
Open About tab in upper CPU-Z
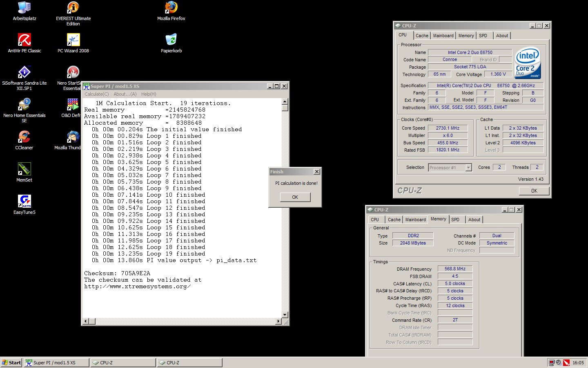click(502, 36)
